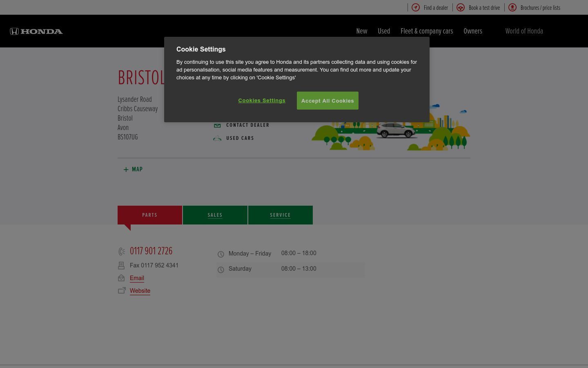Click the external link icon beside Website

[x=122, y=290]
